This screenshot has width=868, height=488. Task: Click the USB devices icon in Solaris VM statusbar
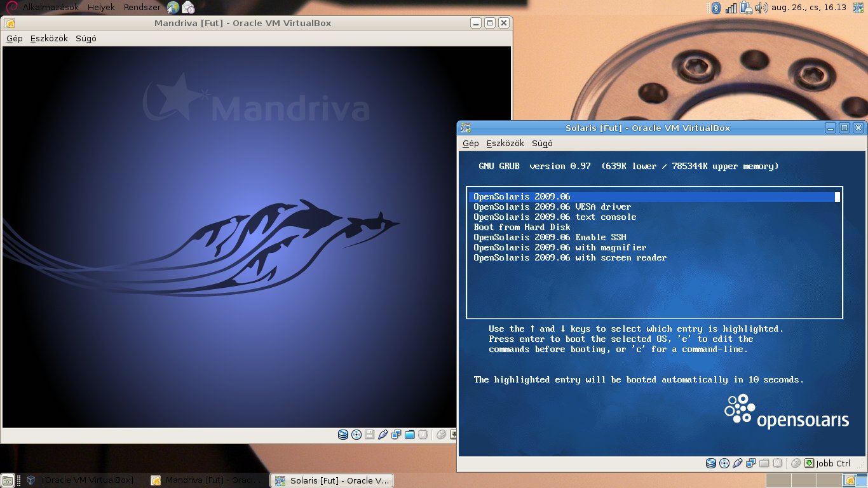click(x=737, y=462)
